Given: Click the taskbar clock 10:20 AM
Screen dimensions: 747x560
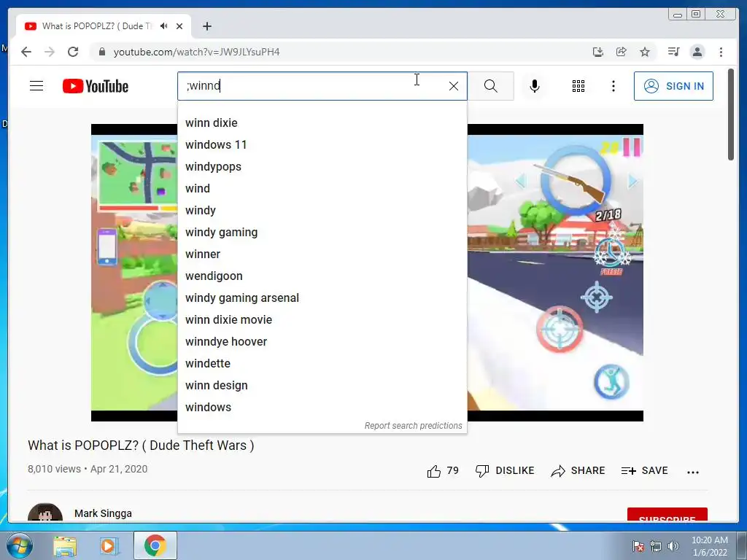Looking at the screenshot, I should point(709,546).
